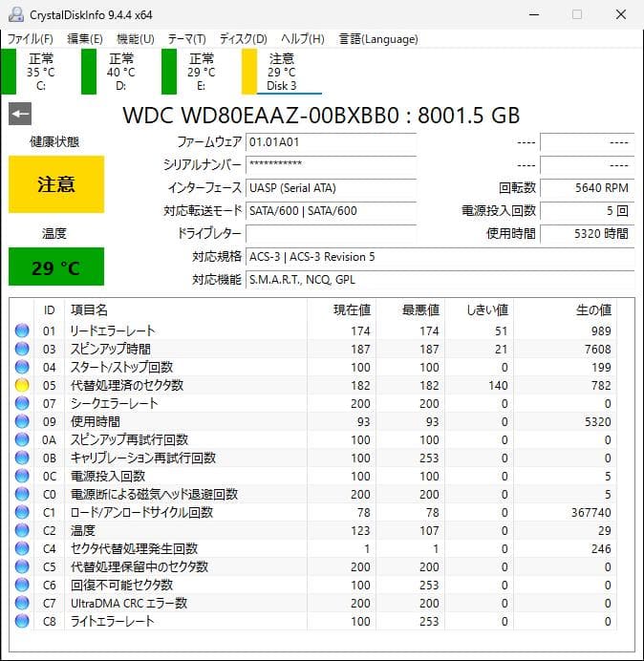
Task: Click status orb for 0A スピンアップ再試行回数
Action: pos(22,439)
